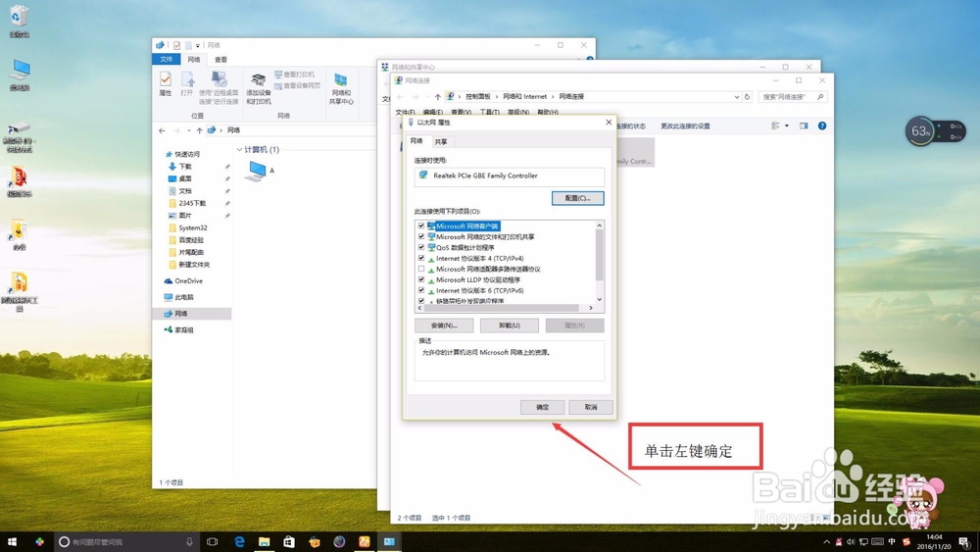Click the refresh icon in 网络连接 window

747,97
